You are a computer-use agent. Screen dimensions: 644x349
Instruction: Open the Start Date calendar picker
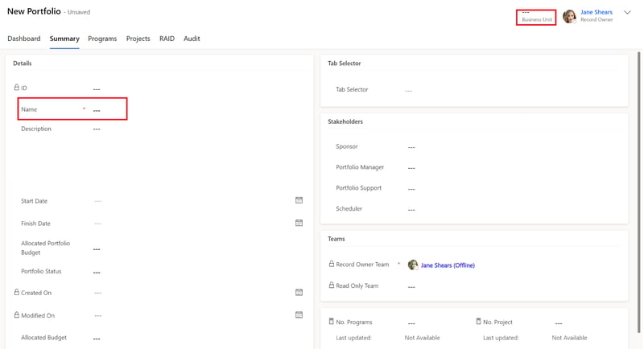pyautogui.click(x=299, y=200)
